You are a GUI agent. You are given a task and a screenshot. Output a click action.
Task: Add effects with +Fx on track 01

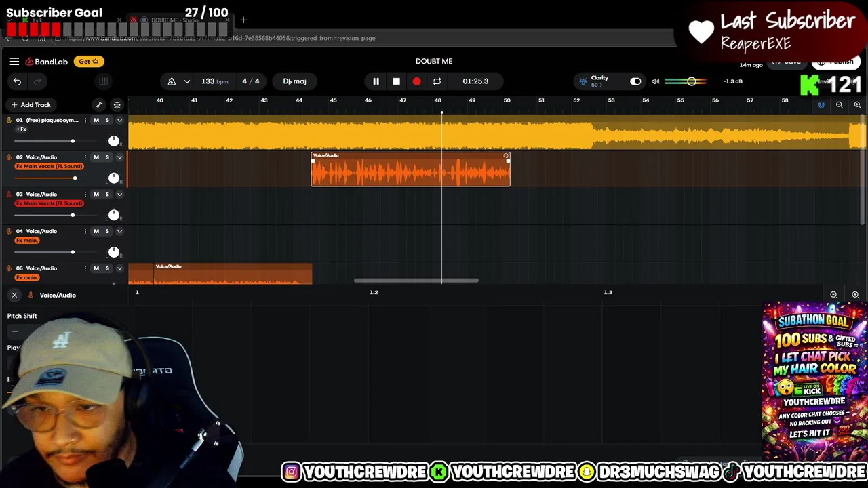tap(21, 129)
